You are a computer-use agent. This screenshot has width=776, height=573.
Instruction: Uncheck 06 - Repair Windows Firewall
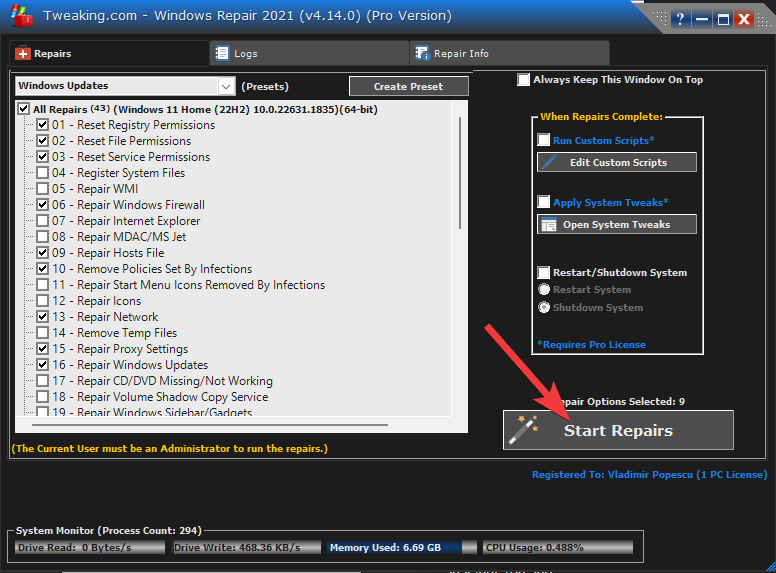pyautogui.click(x=43, y=205)
